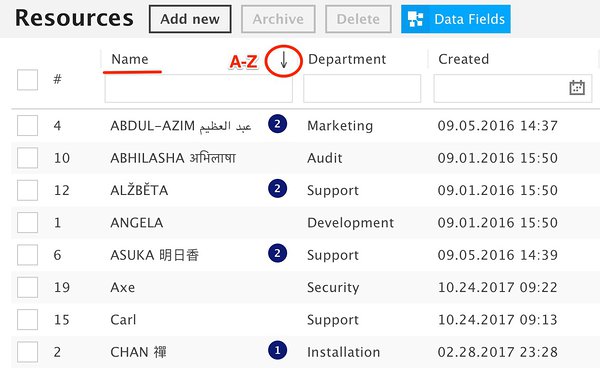Click the Name filter input field

tap(199, 88)
